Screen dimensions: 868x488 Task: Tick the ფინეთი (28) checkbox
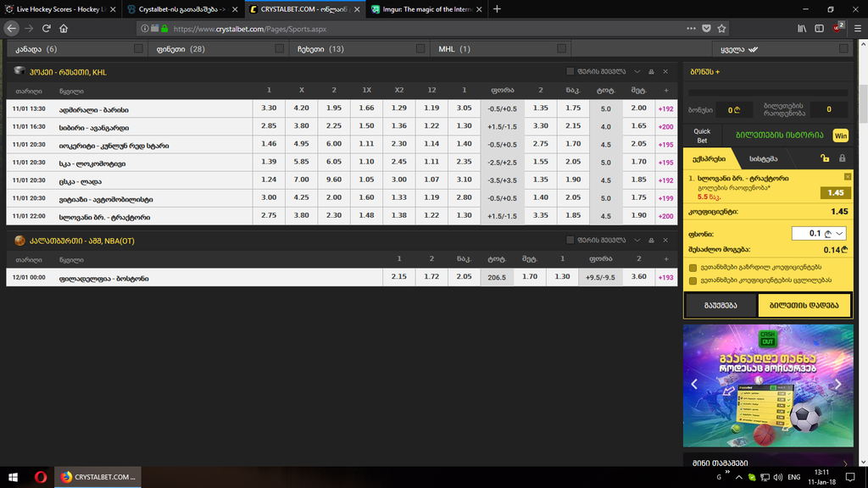(x=280, y=48)
